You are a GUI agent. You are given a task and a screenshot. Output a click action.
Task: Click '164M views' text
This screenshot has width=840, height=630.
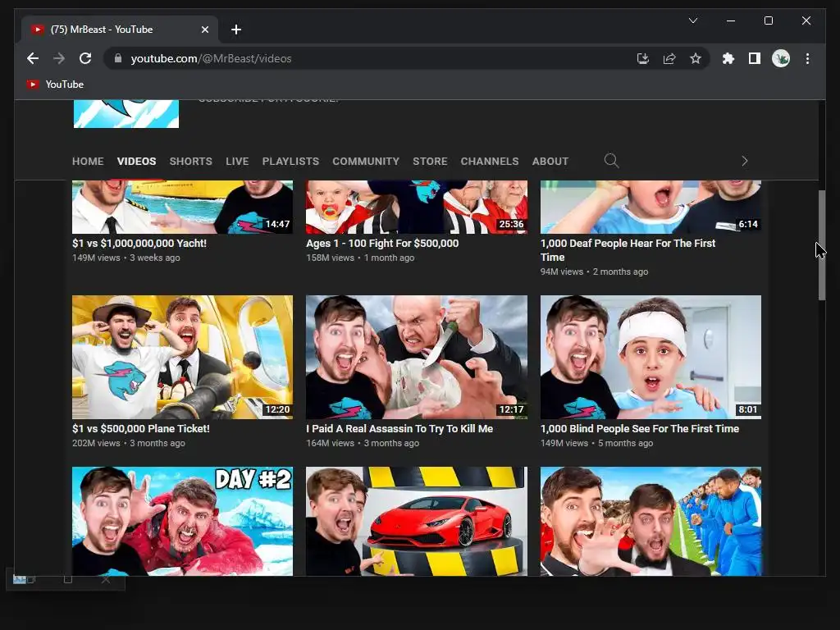tap(330, 443)
